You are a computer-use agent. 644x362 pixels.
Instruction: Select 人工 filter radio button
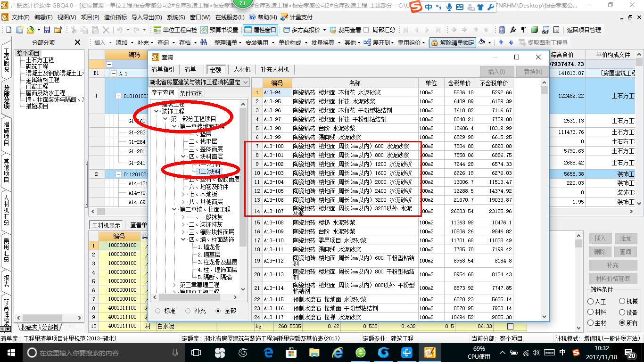point(591,301)
